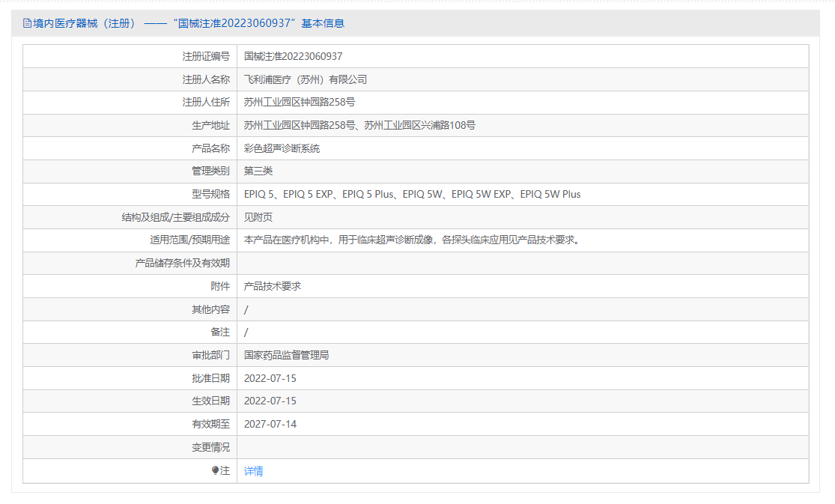Screen dimensions: 835x504
Task: Click the document icon before 境内医疗器械
Action: point(27,23)
